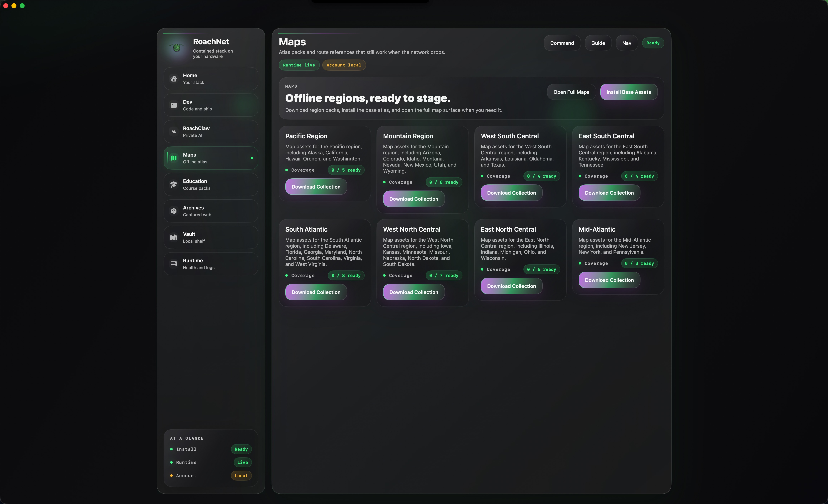This screenshot has width=828, height=504.
Task: Click Mountain Region 0 / 8 ready badge
Action: click(443, 182)
